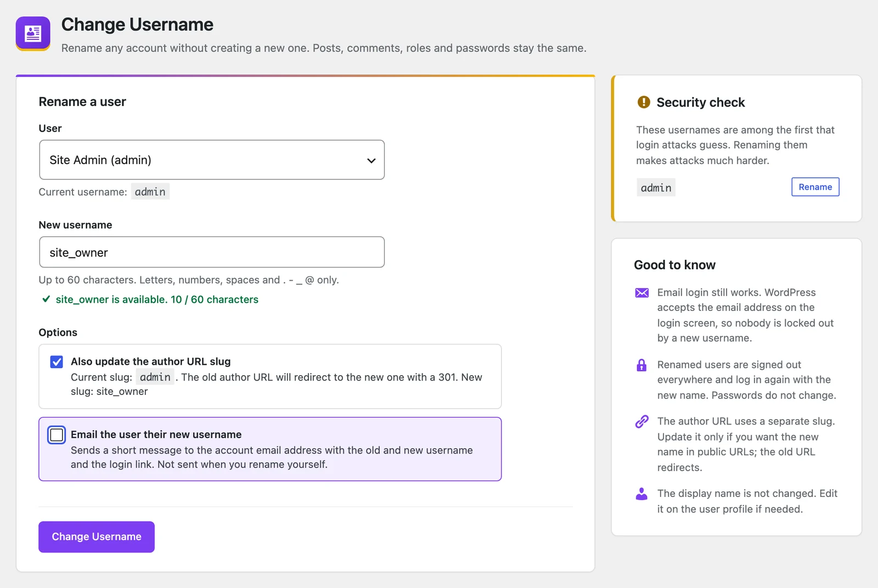Screen dimensions: 878x588
Task: Click the 'display name is not changed' note
Action: 747,501
